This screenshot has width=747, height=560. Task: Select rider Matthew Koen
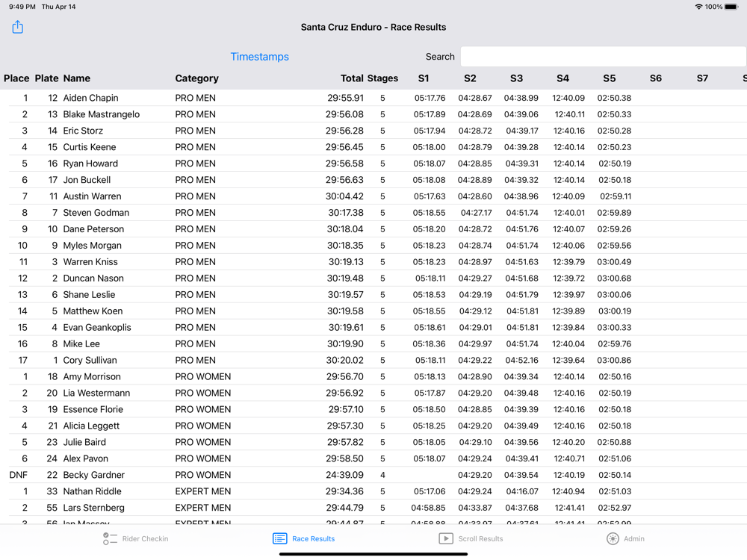(x=93, y=311)
